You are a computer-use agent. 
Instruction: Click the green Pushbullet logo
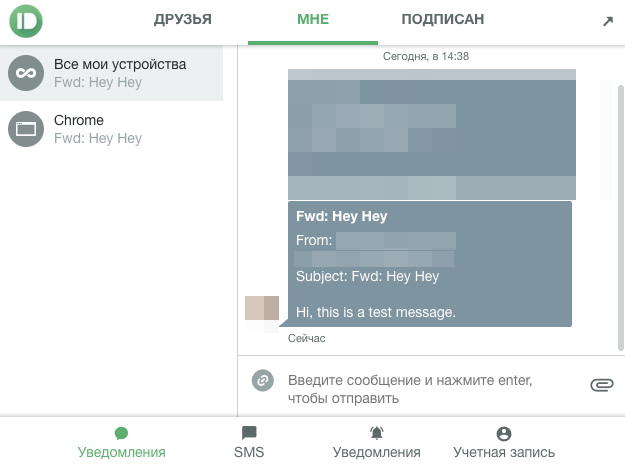click(x=26, y=21)
